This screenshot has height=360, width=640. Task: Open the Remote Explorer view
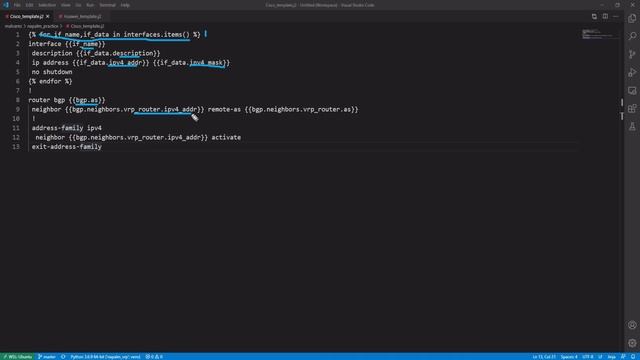point(632,90)
